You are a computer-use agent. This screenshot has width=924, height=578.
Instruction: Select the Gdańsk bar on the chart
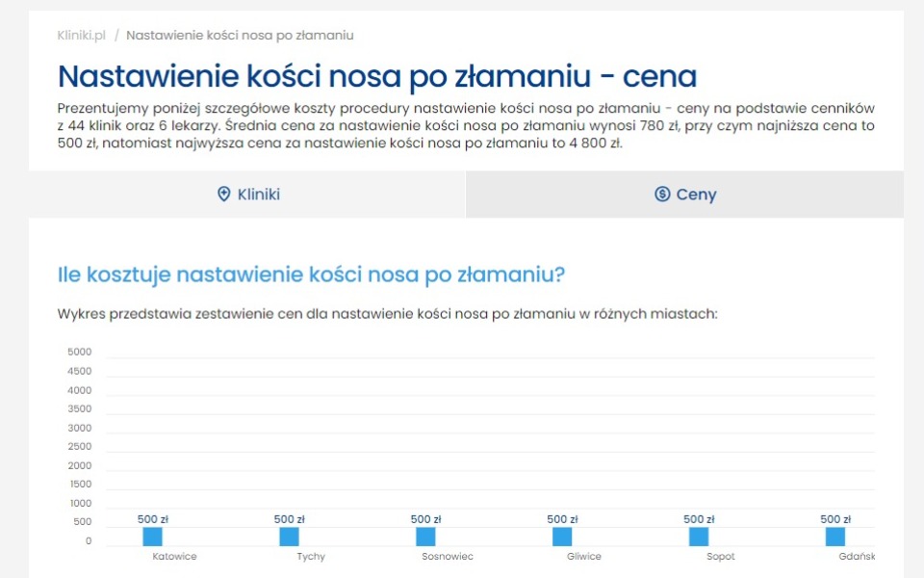pyautogui.click(x=834, y=536)
